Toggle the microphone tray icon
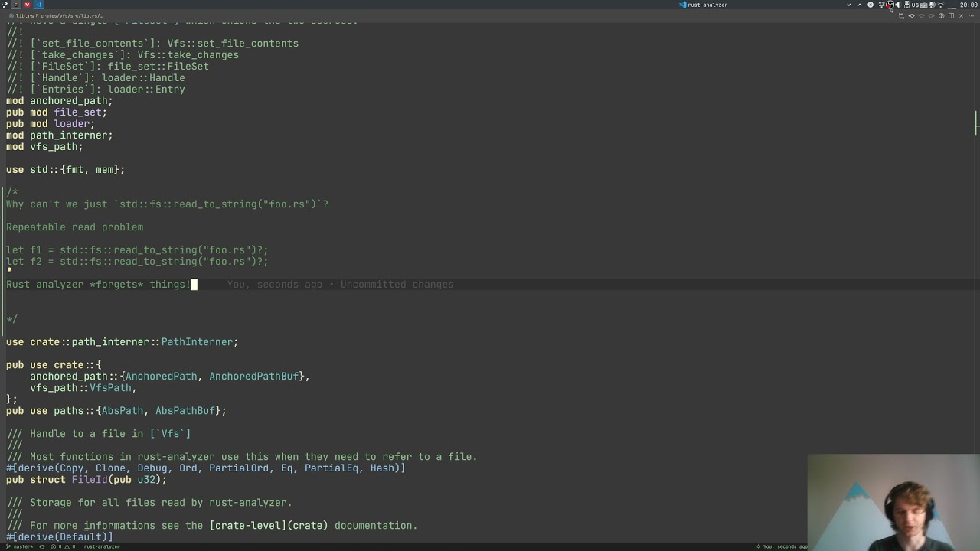This screenshot has width=980, height=551. (x=933, y=5)
